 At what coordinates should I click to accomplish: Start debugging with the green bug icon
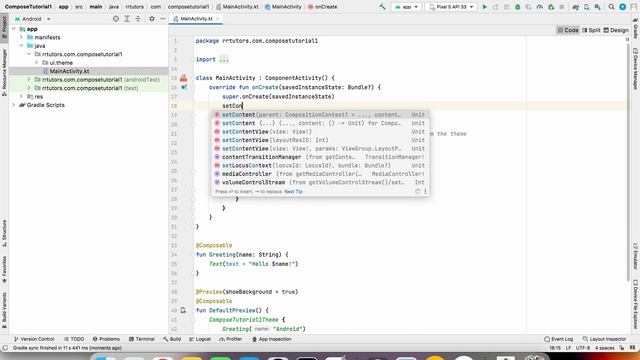[x=518, y=7]
